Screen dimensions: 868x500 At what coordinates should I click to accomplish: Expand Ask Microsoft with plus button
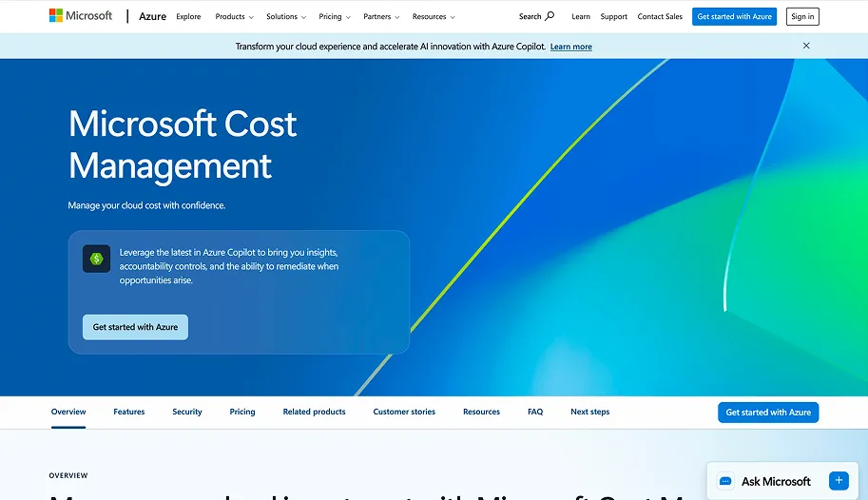(839, 481)
